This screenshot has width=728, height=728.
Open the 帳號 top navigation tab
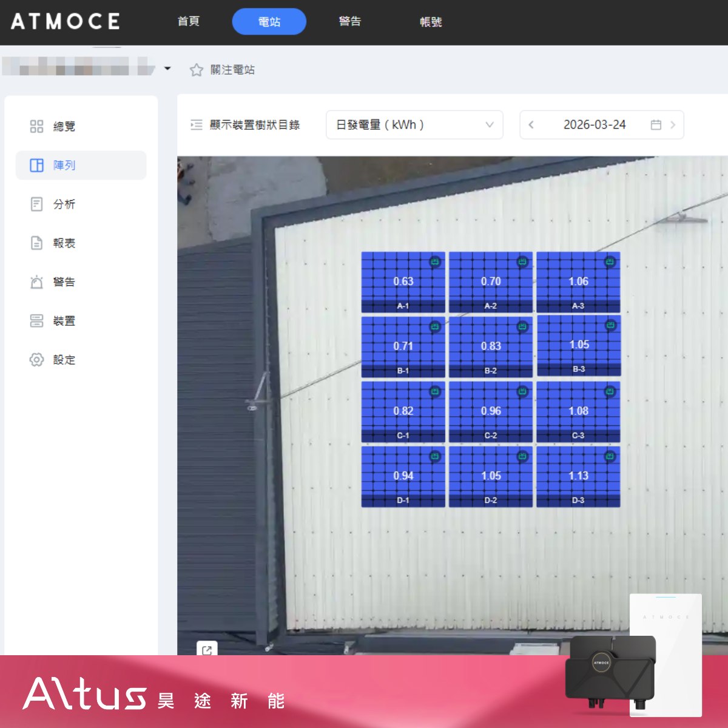(431, 22)
